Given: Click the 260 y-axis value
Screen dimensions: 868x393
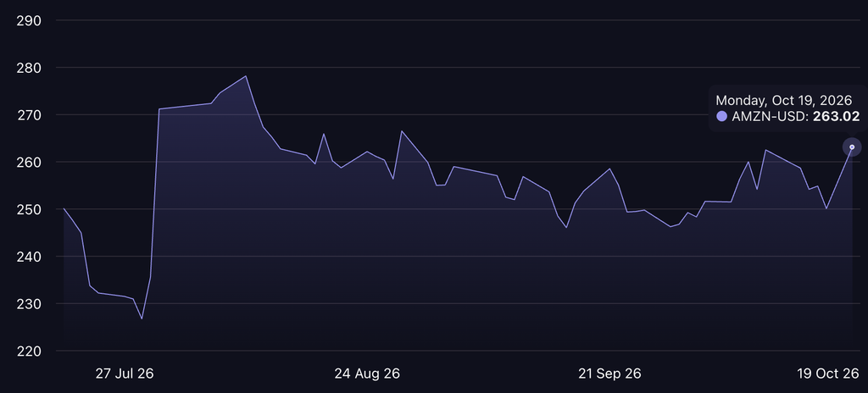Looking at the screenshot, I should [x=30, y=162].
